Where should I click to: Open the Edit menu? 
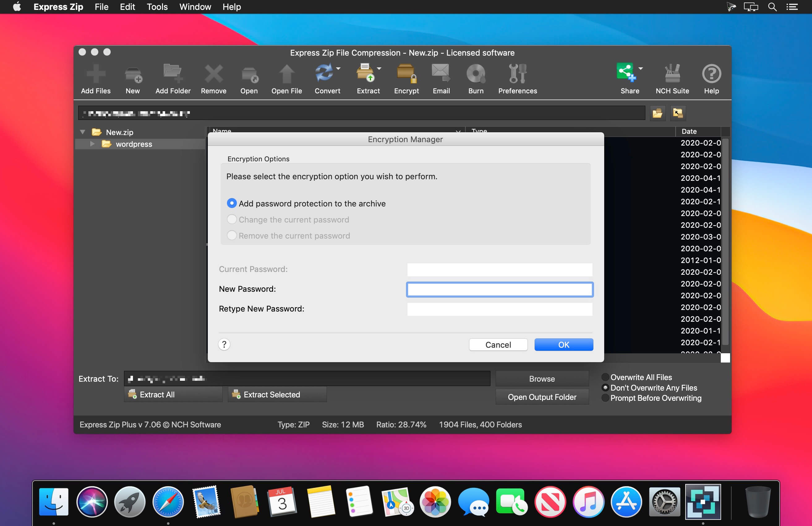coord(127,7)
